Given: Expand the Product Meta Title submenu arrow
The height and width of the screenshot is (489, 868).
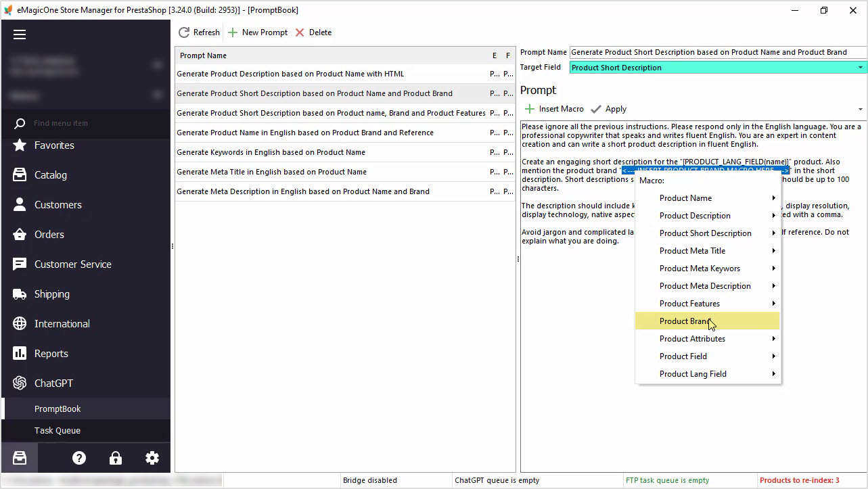Looking at the screenshot, I should click(x=773, y=251).
